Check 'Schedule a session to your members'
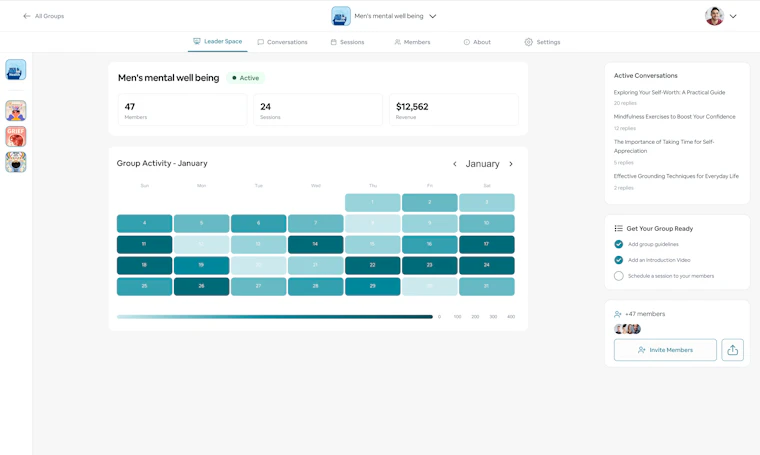The image size is (760, 455). 618,276
